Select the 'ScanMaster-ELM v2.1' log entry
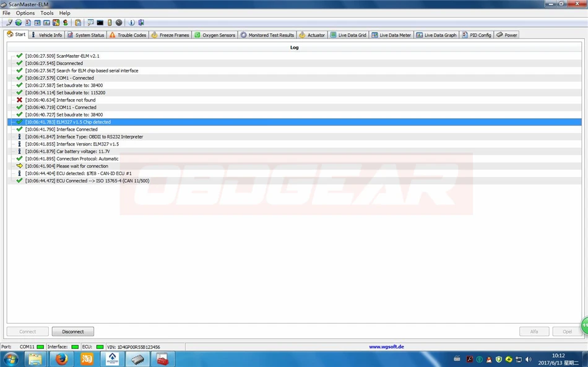Viewport: 588px width, 367px height. [x=294, y=56]
